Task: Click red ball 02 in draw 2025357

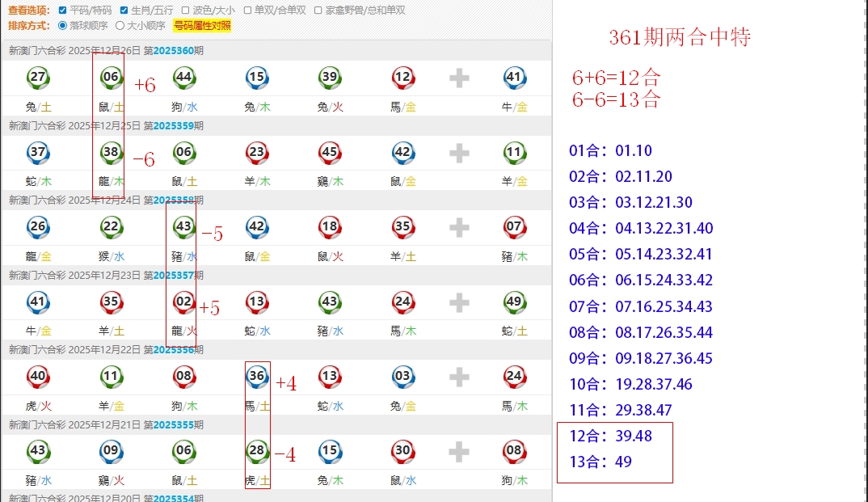Action: (x=183, y=302)
